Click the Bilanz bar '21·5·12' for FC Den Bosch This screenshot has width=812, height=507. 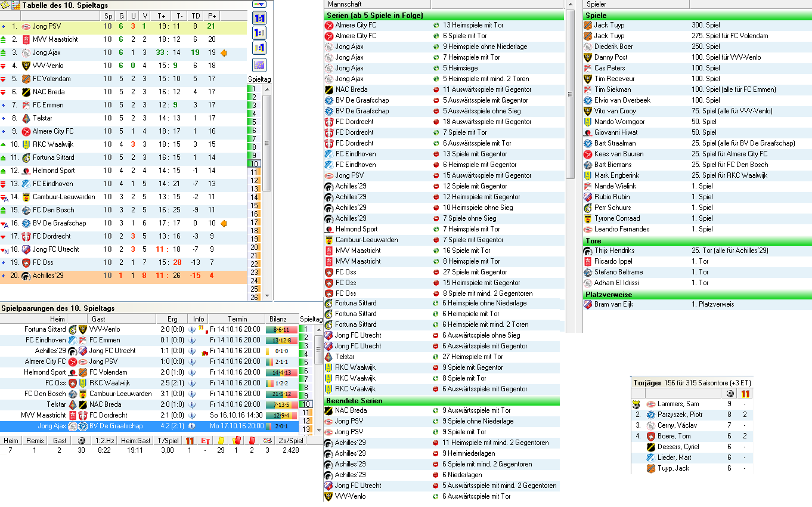pyautogui.click(x=281, y=394)
